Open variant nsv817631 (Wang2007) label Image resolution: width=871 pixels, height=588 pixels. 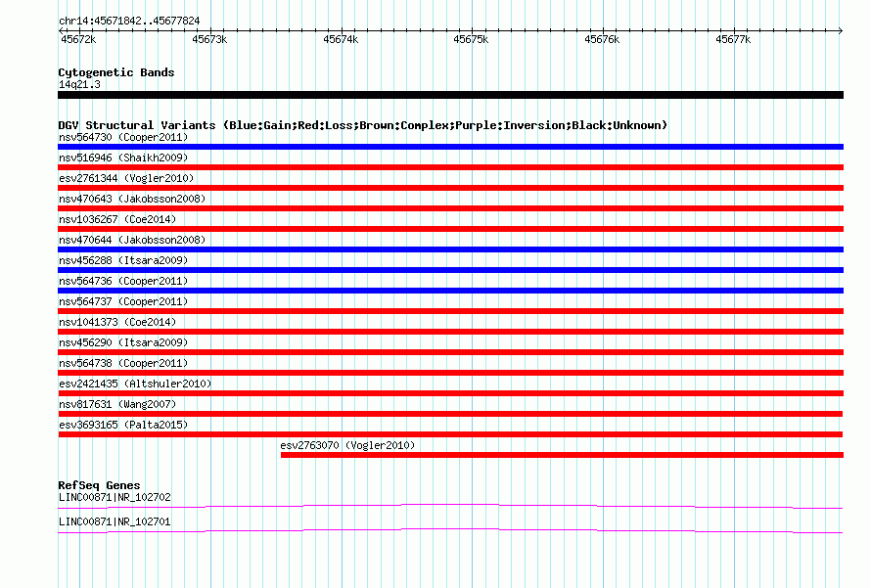point(117,404)
